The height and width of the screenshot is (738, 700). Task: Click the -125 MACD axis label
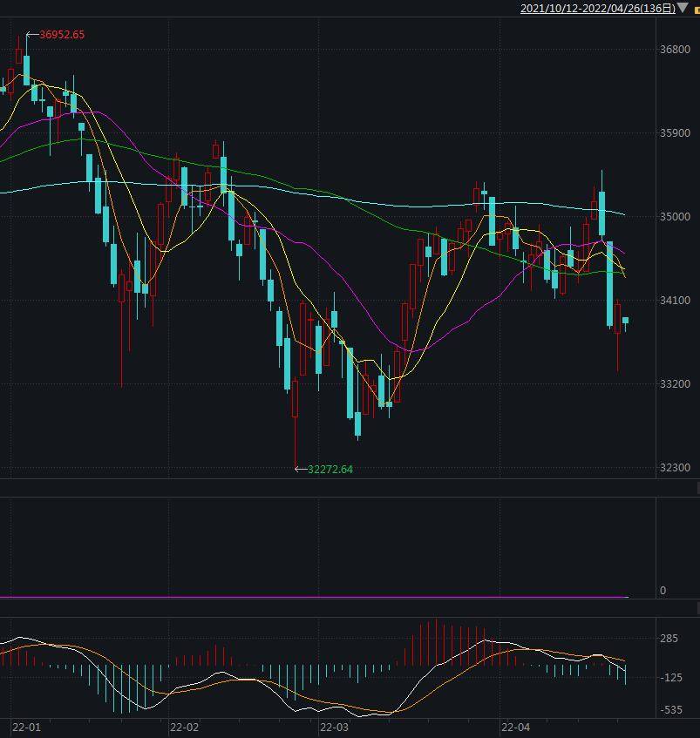click(669, 678)
